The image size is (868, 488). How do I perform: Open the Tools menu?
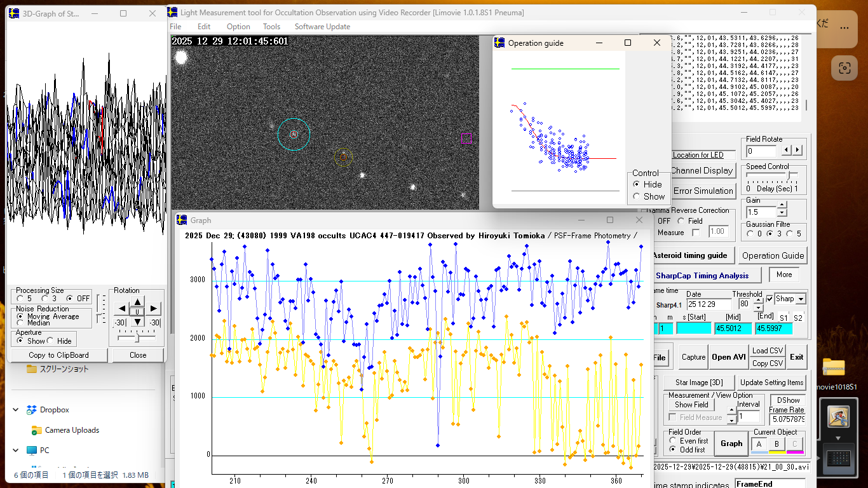coord(271,27)
